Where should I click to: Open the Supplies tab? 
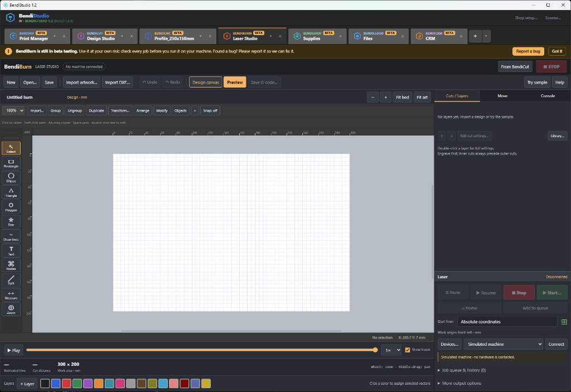pos(311,36)
